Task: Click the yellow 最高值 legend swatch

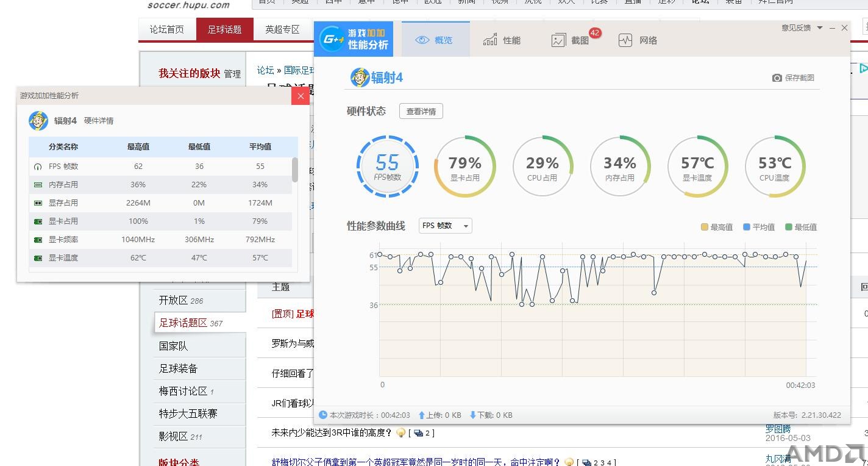Action: click(705, 227)
